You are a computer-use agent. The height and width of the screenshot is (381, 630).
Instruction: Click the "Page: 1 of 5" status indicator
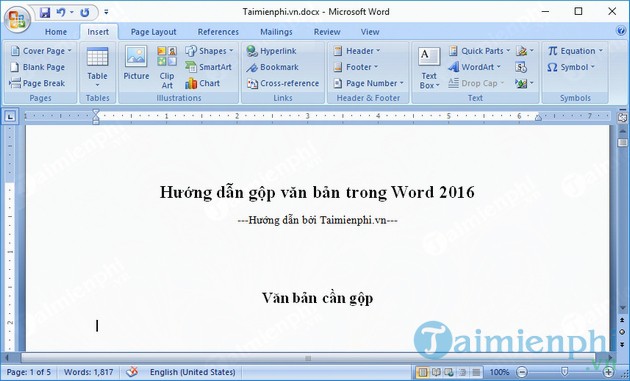click(29, 372)
